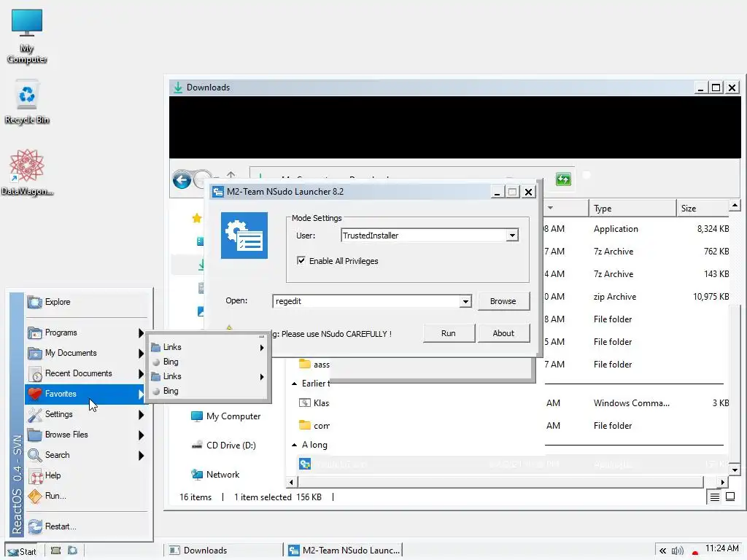Open Help from the Start menu
This screenshot has height=560, width=747.
click(x=87, y=475)
